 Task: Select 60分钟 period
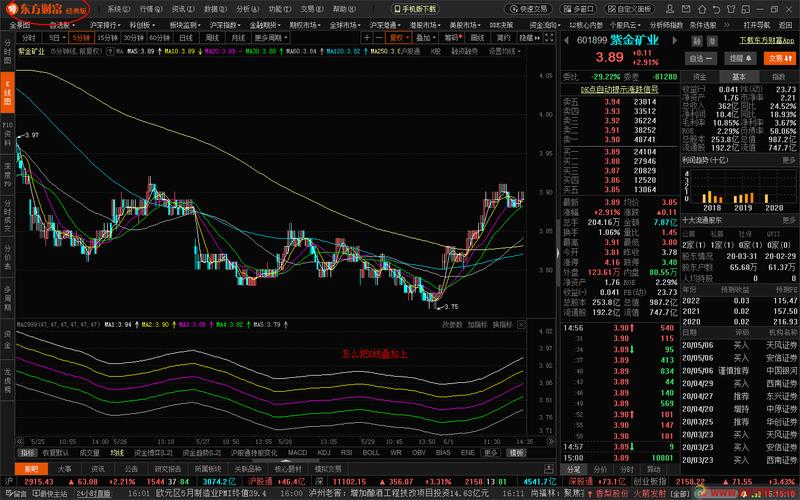(159, 37)
